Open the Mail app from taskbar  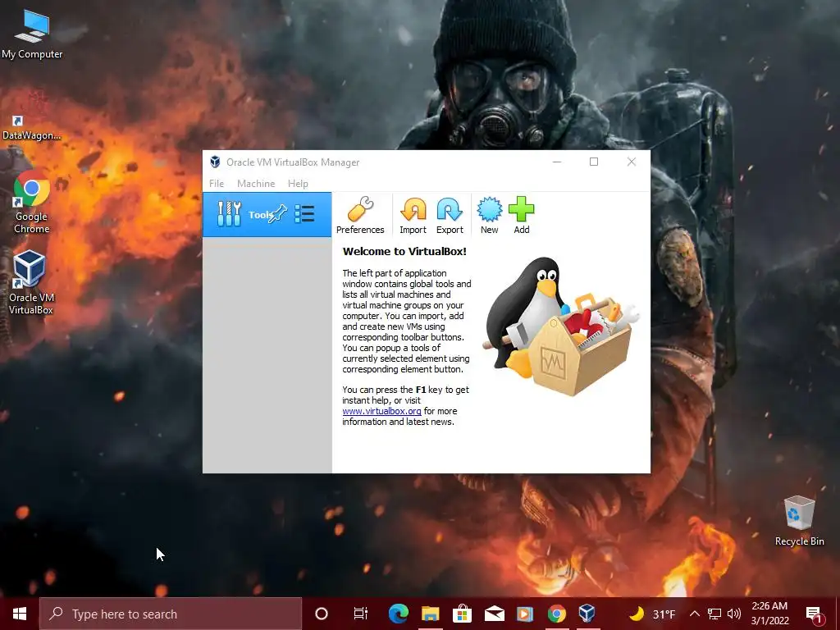coord(494,614)
